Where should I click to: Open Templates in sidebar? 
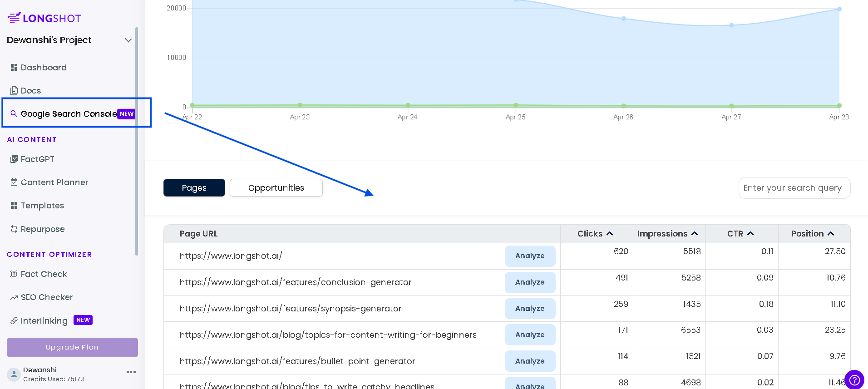point(43,206)
